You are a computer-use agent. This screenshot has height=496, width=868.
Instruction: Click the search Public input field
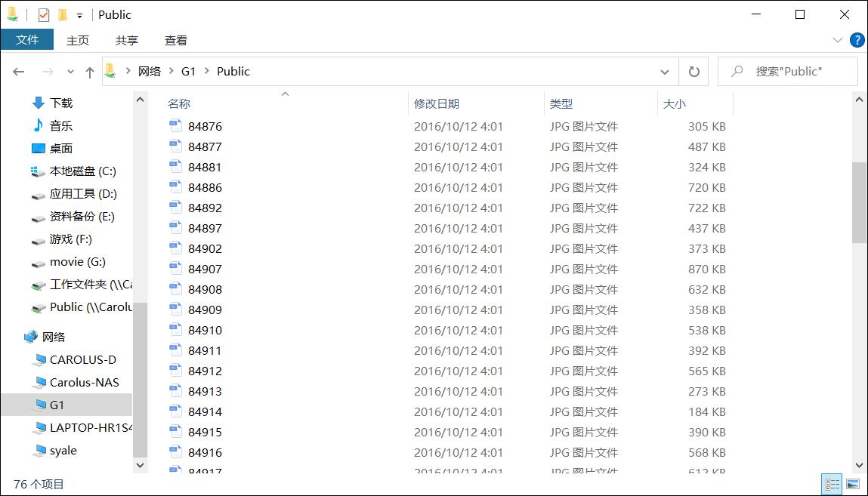point(788,71)
